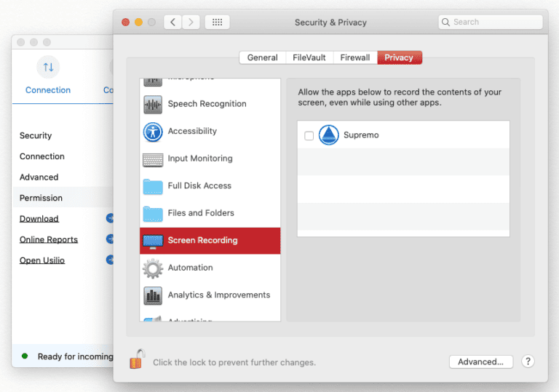Open the Online Reports link
Viewport: 559px width, 392px height.
point(49,239)
